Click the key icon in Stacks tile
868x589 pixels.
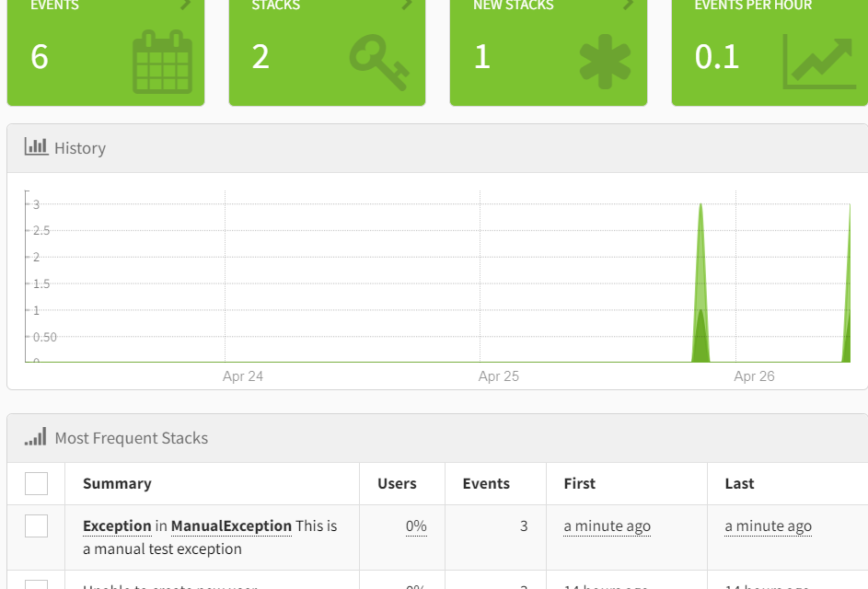click(x=378, y=62)
